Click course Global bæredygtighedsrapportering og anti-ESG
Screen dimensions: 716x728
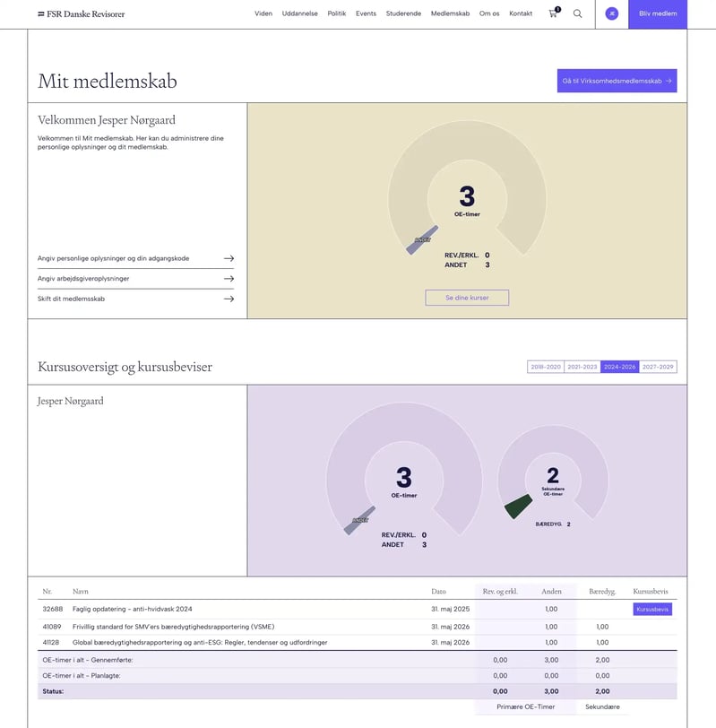tap(200, 643)
